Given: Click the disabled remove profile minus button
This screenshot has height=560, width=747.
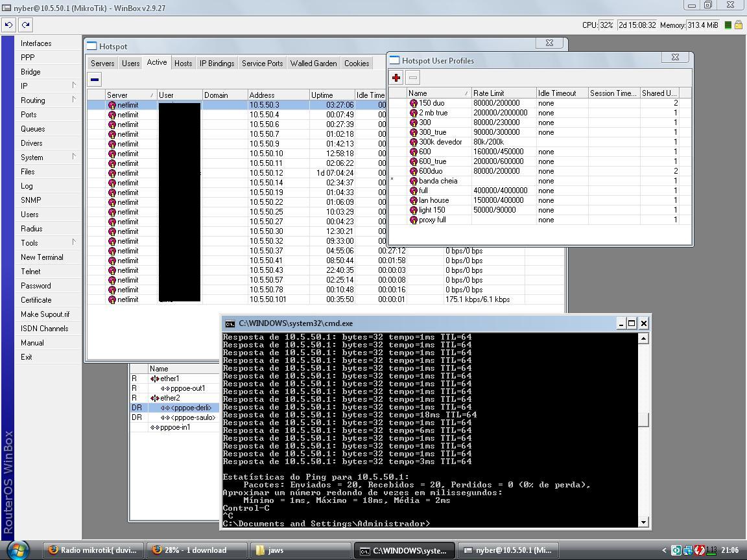Looking at the screenshot, I should click(x=412, y=78).
